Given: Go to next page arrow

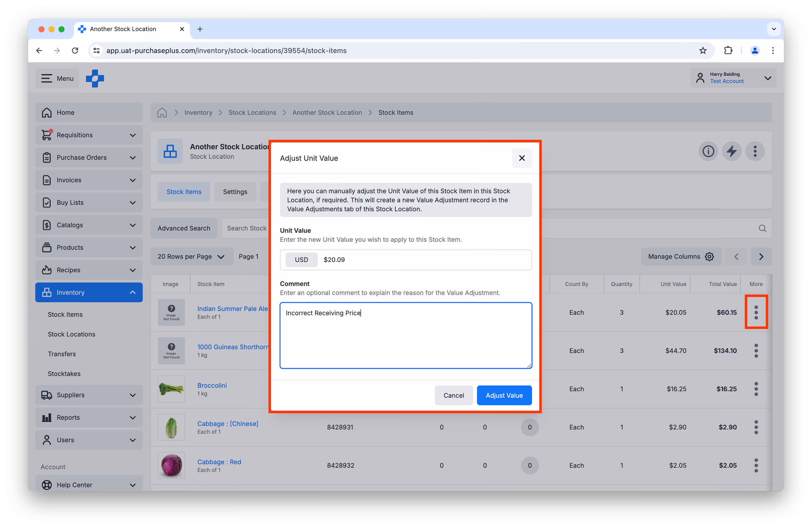Looking at the screenshot, I should point(761,256).
